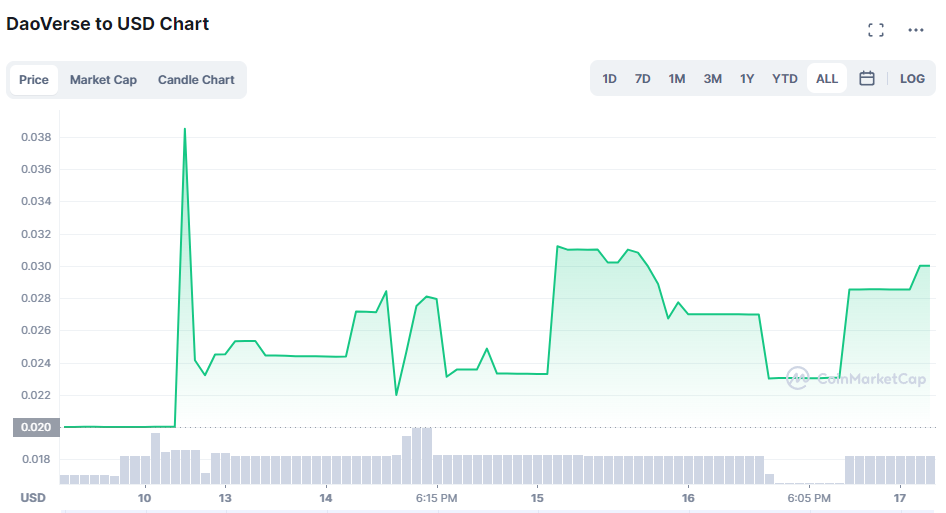Click the price spike peak near 0.038
Image resolution: width=946 pixels, height=513 pixels.
tap(185, 129)
